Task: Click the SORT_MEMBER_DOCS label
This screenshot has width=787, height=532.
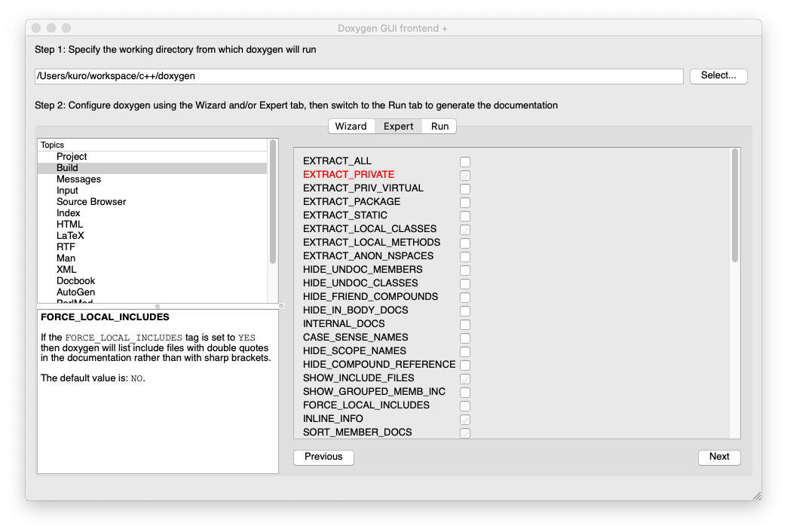Action: (x=357, y=432)
